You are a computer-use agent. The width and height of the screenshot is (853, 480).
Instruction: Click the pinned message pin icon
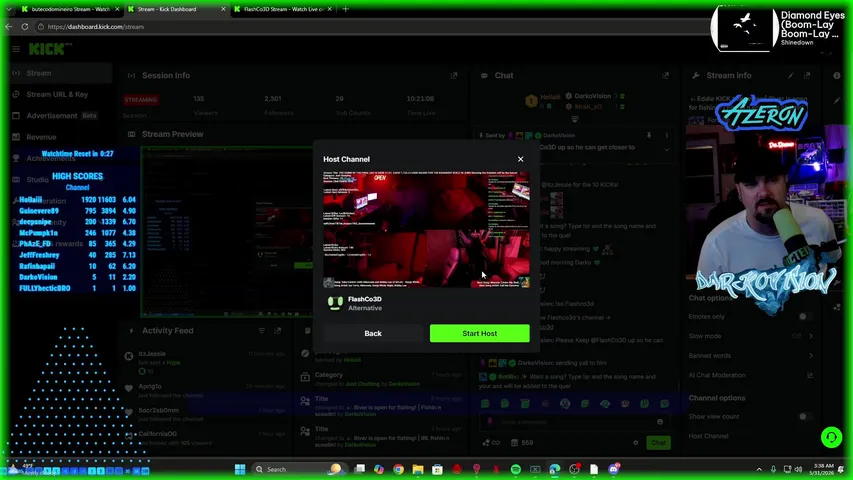click(x=649, y=135)
